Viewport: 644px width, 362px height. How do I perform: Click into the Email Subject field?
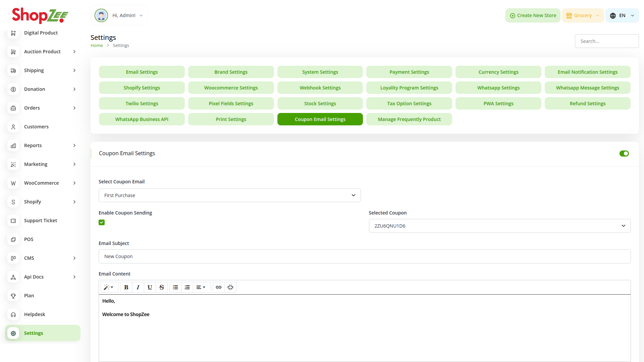[364, 256]
